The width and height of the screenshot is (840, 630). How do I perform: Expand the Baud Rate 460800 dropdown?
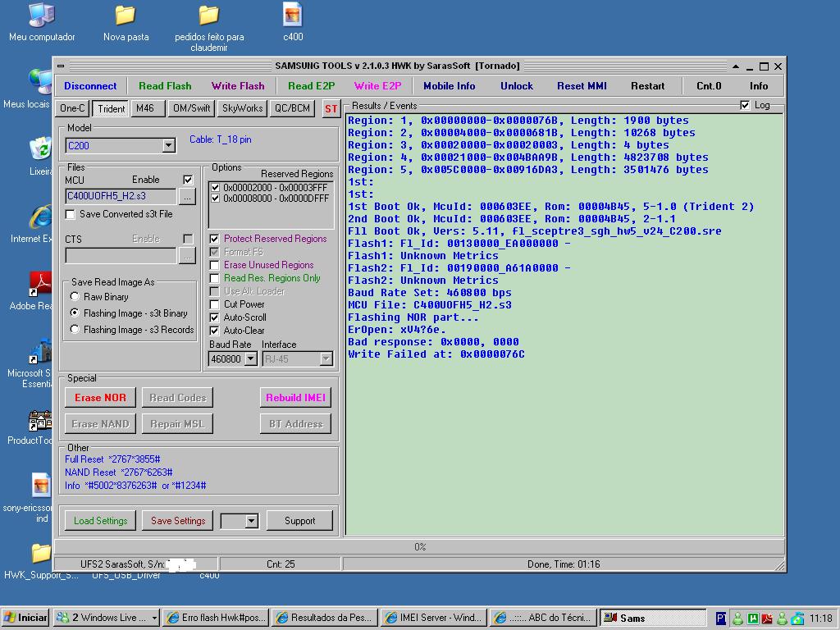(251, 359)
